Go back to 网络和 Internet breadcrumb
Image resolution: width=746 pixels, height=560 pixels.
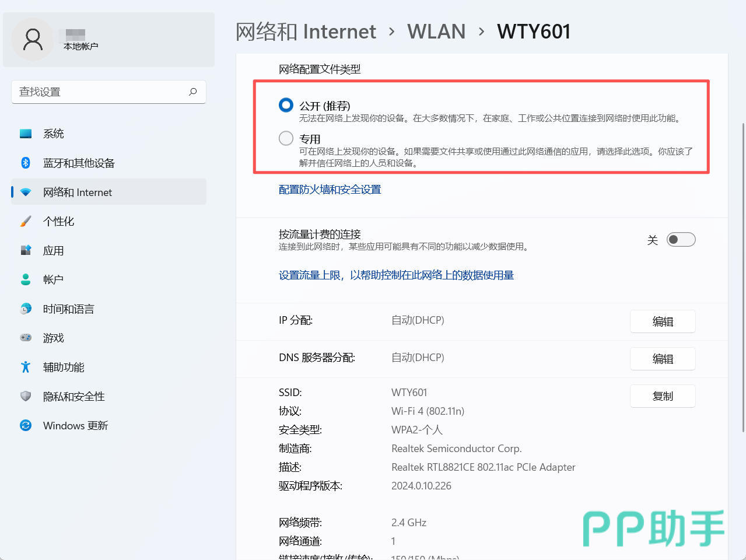point(306,32)
